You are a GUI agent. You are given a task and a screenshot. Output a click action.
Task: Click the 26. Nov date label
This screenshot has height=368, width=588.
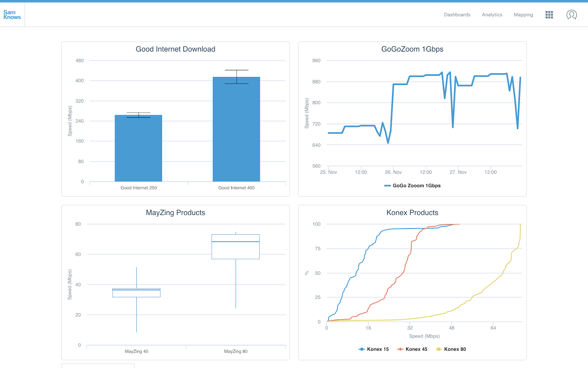click(393, 172)
